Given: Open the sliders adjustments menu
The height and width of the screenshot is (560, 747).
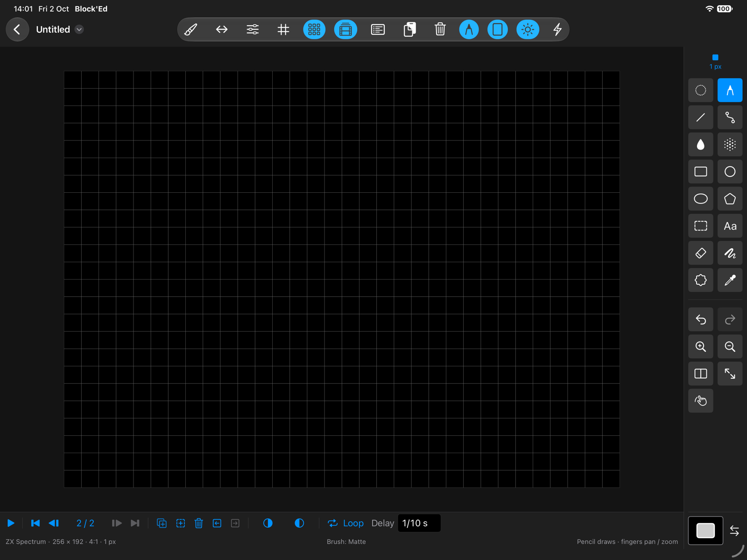Looking at the screenshot, I should coord(253,29).
